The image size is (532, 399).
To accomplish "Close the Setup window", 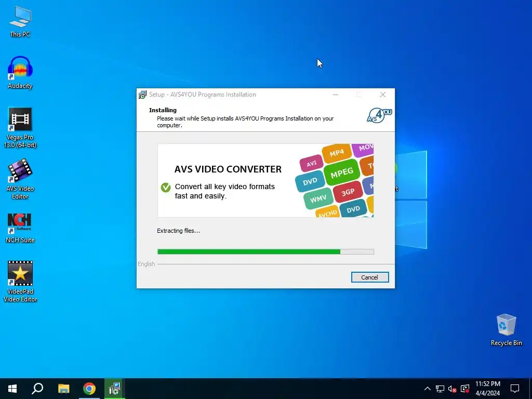I will click(x=383, y=95).
